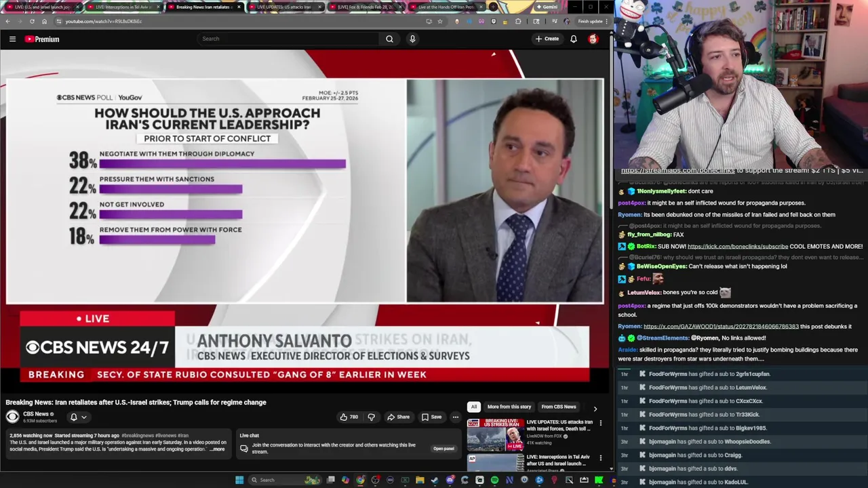This screenshot has height=488, width=868.
Task: Open Steam from the taskbar
Action: click(x=435, y=480)
